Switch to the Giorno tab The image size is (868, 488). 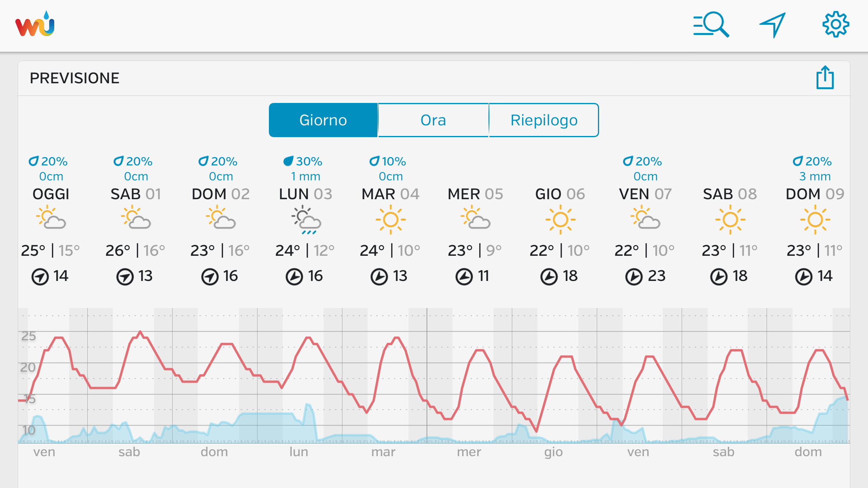click(323, 120)
